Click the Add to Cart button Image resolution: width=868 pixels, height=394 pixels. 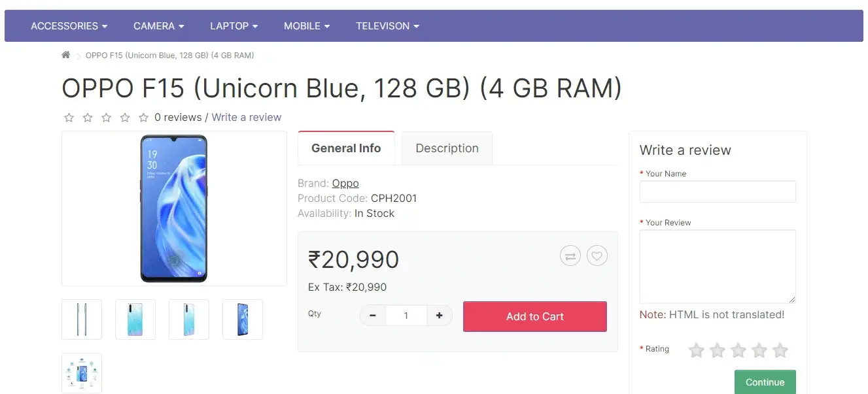tap(534, 316)
